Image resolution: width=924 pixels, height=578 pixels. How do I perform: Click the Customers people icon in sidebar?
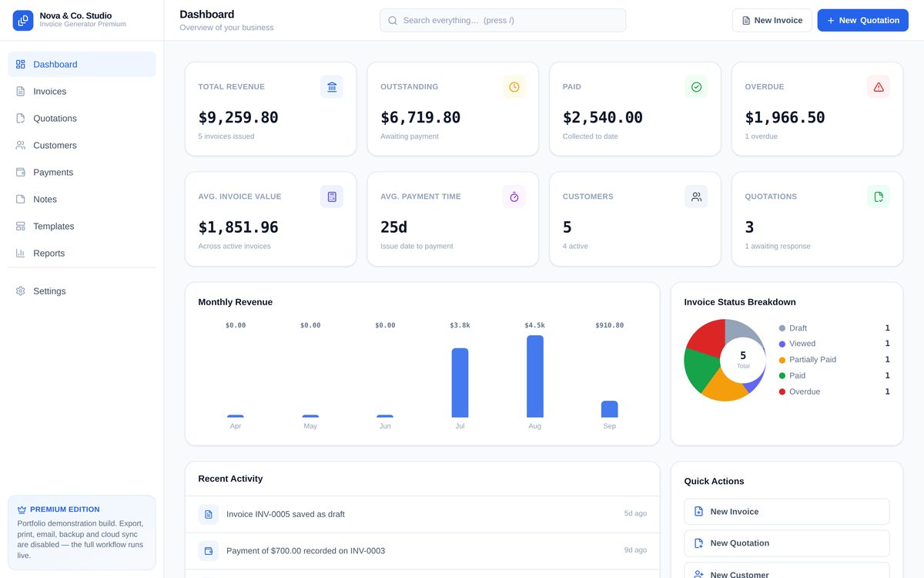click(21, 146)
